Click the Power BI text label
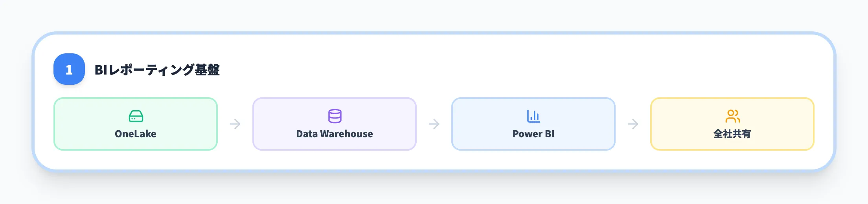 pyautogui.click(x=533, y=134)
